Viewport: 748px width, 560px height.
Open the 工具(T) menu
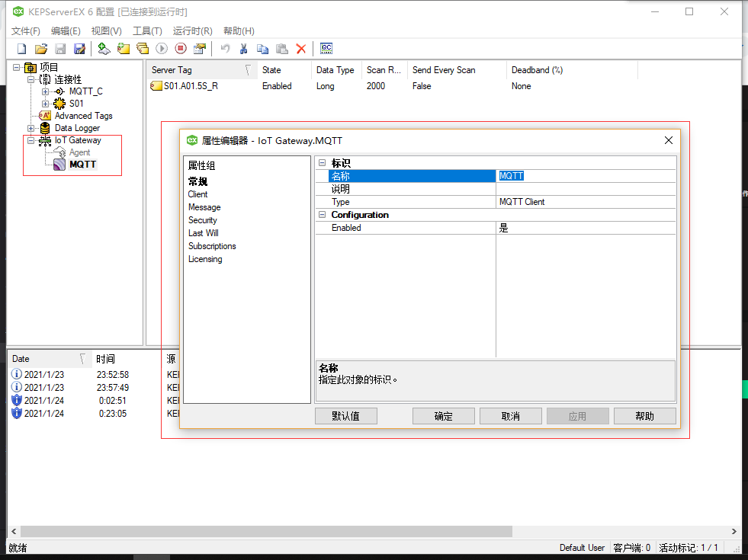coord(147,31)
